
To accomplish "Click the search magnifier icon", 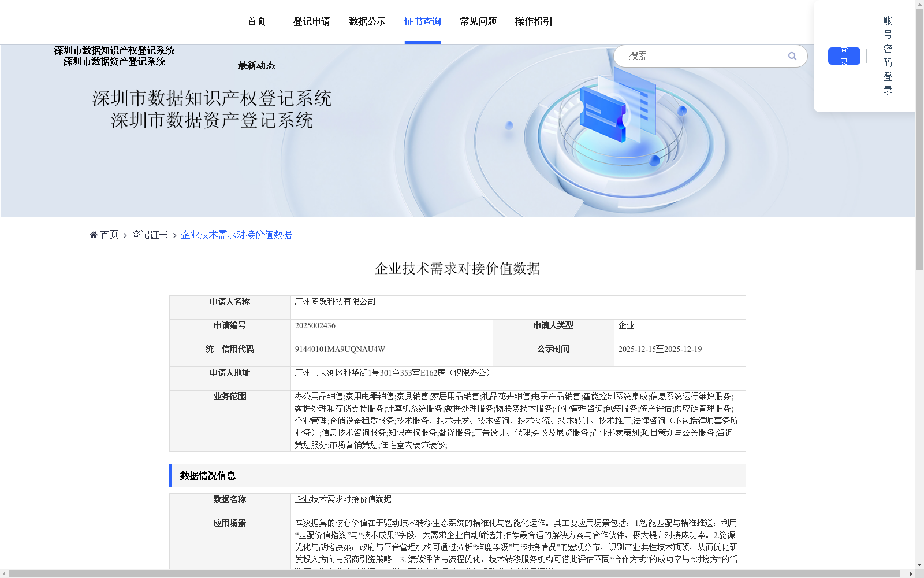I will pos(792,56).
